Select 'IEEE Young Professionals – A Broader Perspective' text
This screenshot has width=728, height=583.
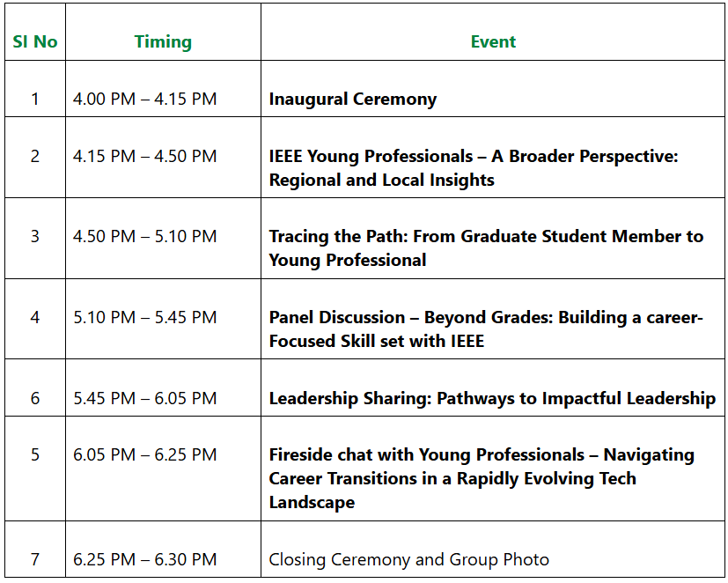474,157
